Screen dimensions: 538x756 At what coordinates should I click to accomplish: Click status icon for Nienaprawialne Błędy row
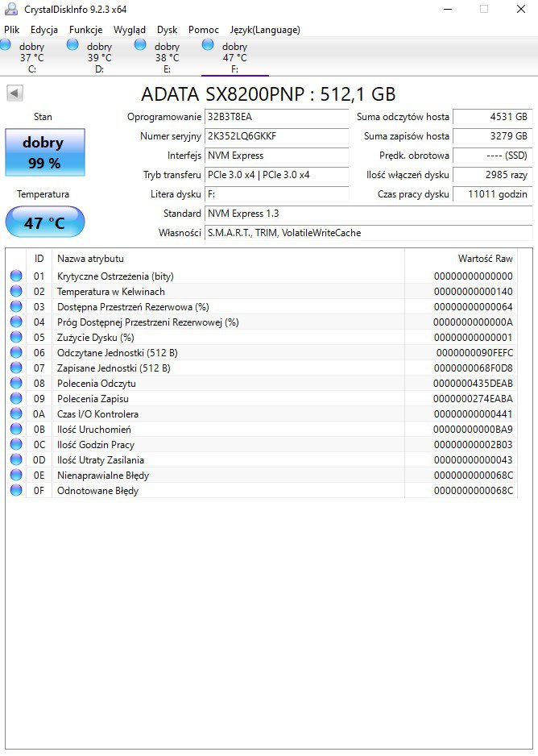(x=16, y=475)
